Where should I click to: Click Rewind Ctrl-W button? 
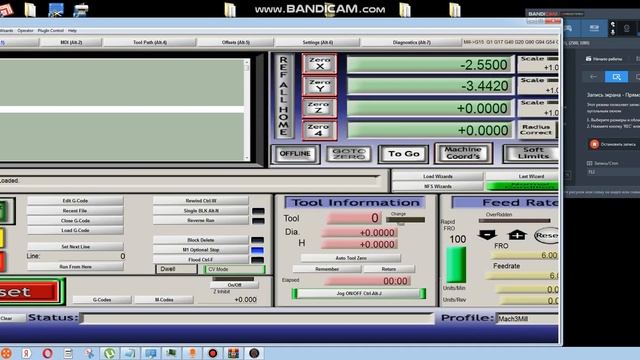click(200, 201)
